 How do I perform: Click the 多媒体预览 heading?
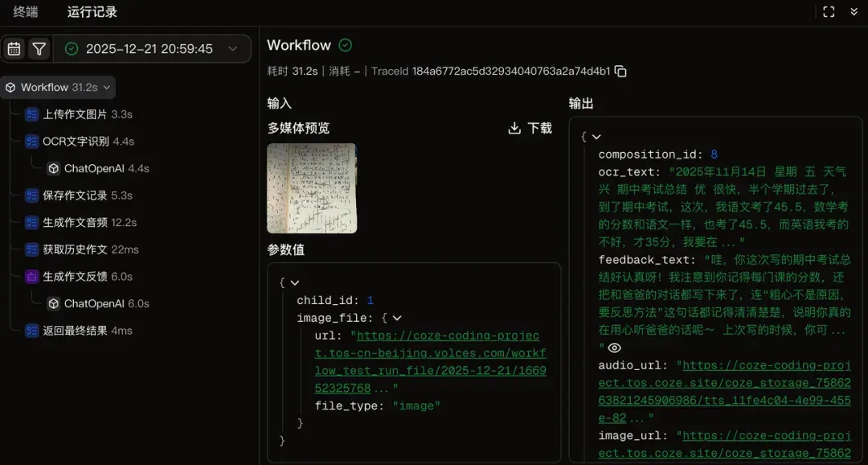pyautogui.click(x=298, y=129)
